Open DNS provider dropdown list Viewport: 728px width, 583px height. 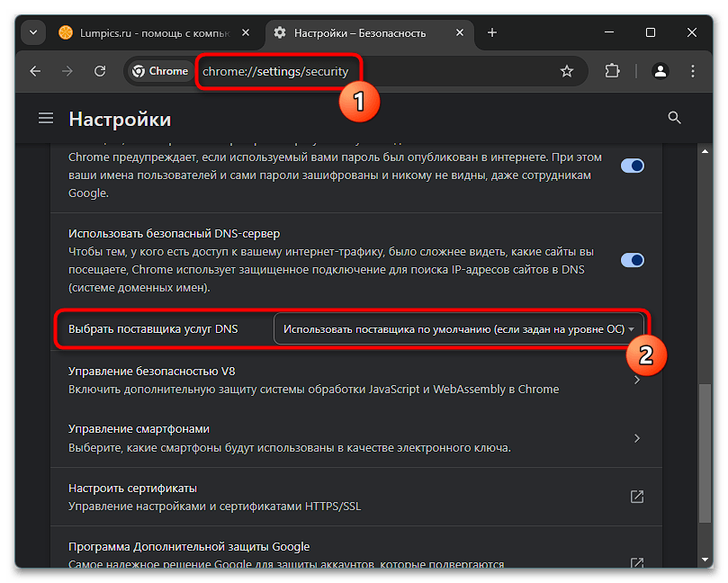coord(459,329)
